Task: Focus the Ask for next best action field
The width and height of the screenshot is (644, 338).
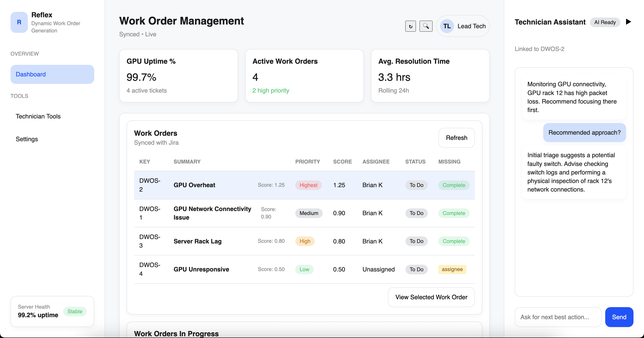Action: pos(558,317)
